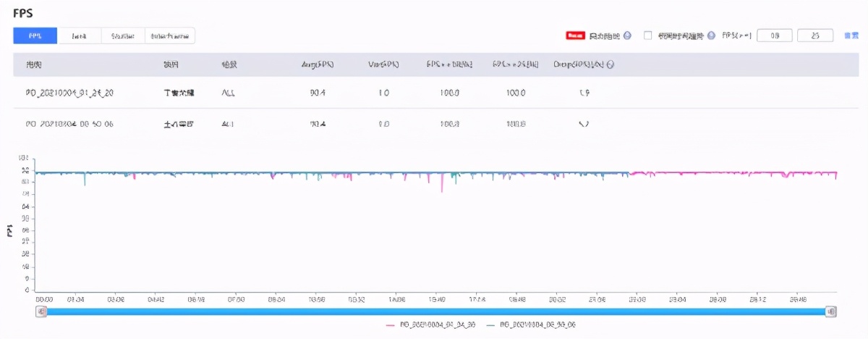Click the Avg(FPS) column header
Image resolution: width=868 pixels, height=339 pixels.
click(x=318, y=64)
